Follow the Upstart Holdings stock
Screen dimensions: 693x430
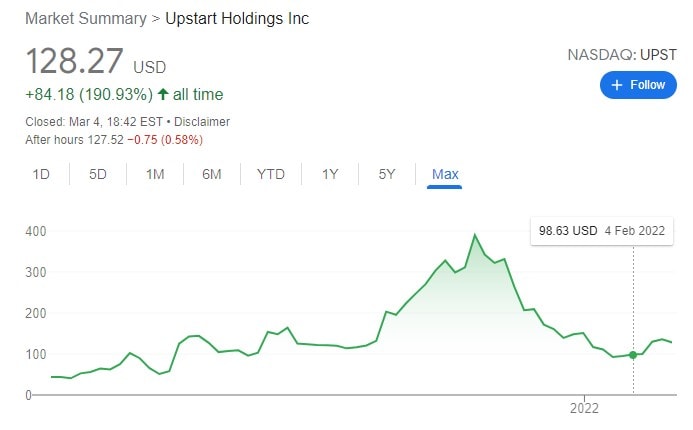pos(637,85)
